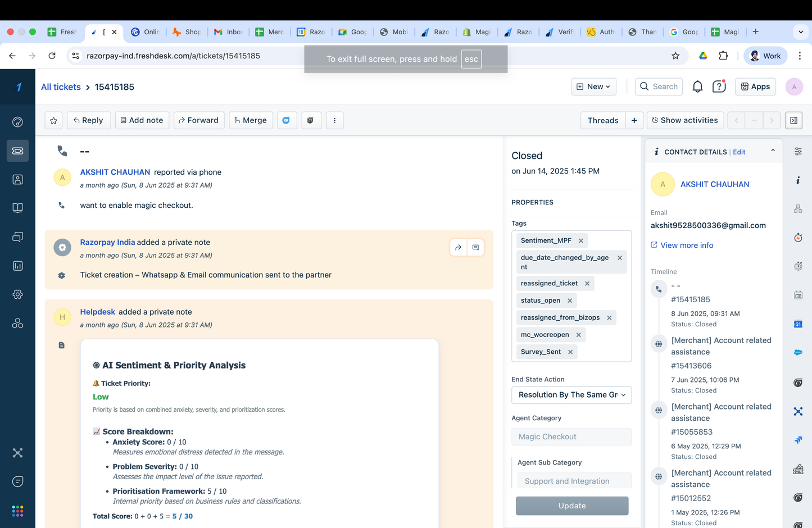Open the ticket properties sliders icon
Image resolution: width=812 pixels, height=528 pixels.
coord(798,152)
